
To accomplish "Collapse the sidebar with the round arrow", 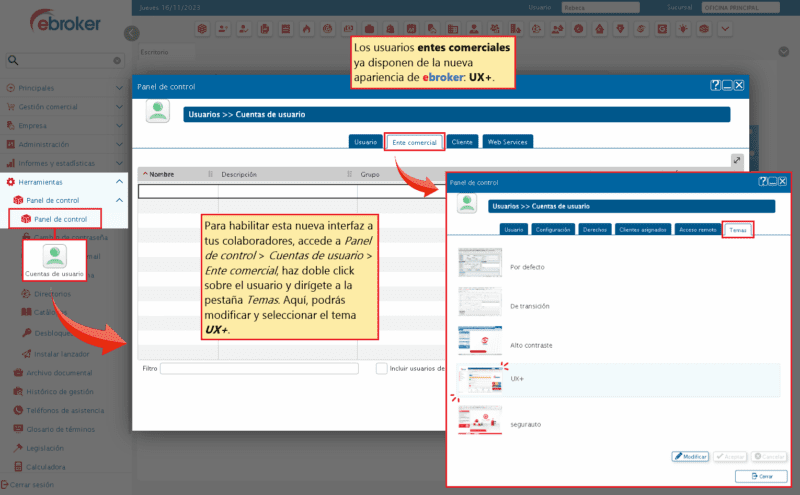I will tap(132, 34).
